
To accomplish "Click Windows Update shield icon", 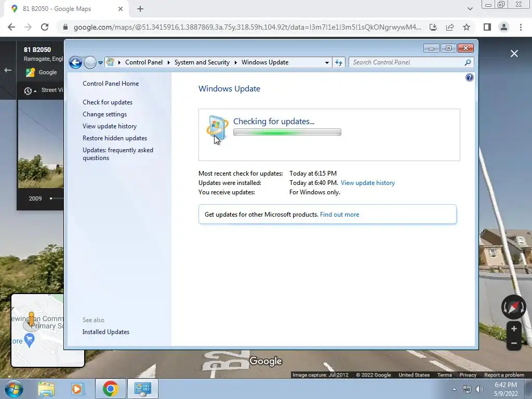I will (217, 128).
